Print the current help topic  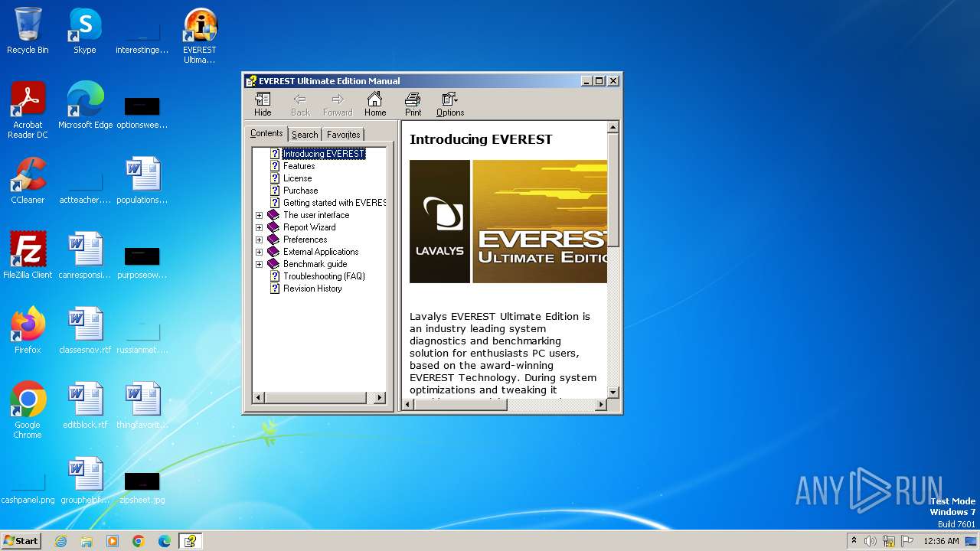click(413, 104)
